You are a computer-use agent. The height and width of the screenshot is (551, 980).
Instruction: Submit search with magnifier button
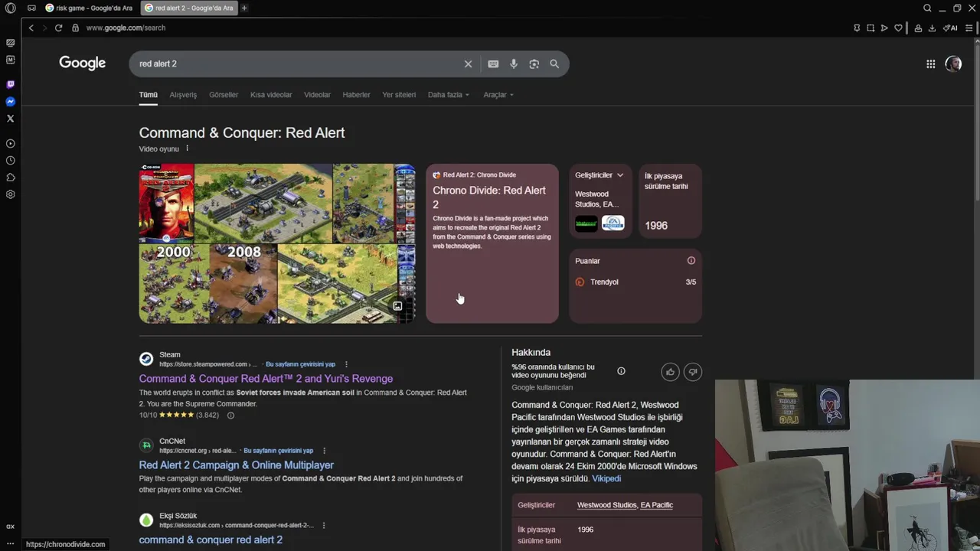tap(554, 64)
